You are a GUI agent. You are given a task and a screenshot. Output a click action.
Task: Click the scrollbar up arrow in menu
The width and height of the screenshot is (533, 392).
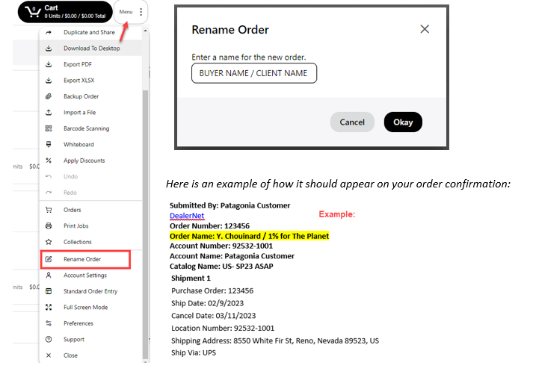[x=145, y=31]
